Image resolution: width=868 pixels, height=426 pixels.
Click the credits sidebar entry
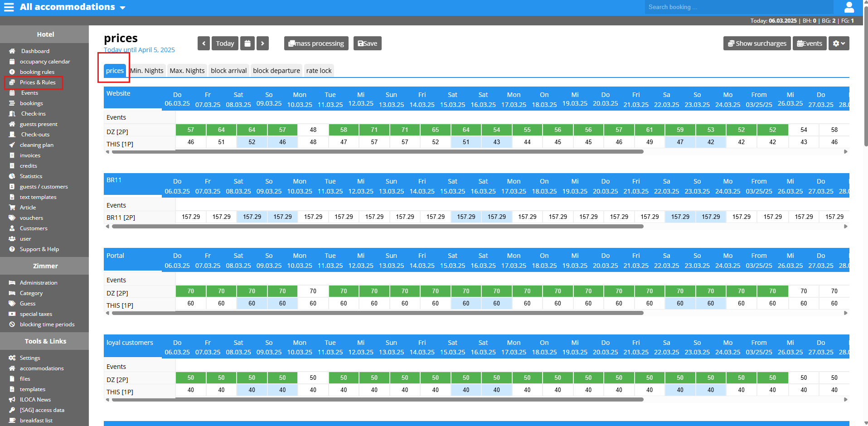coord(29,166)
